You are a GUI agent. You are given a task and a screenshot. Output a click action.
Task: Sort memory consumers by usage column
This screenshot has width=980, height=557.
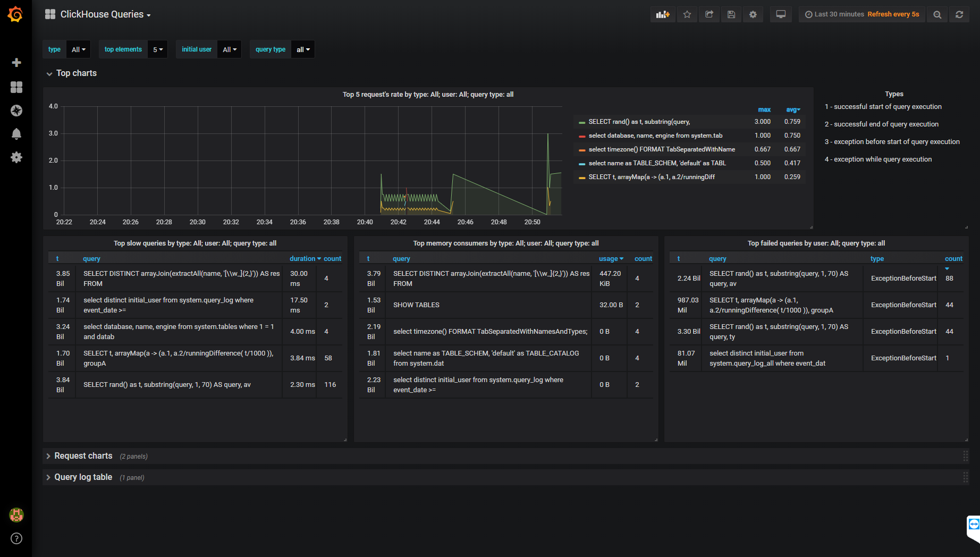[x=611, y=259]
